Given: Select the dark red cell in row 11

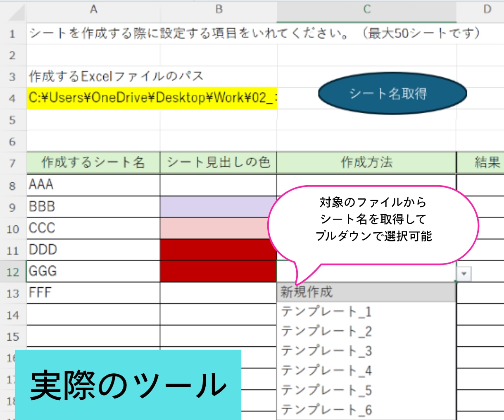Looking at the screenshot, I should tap(219, 249).
